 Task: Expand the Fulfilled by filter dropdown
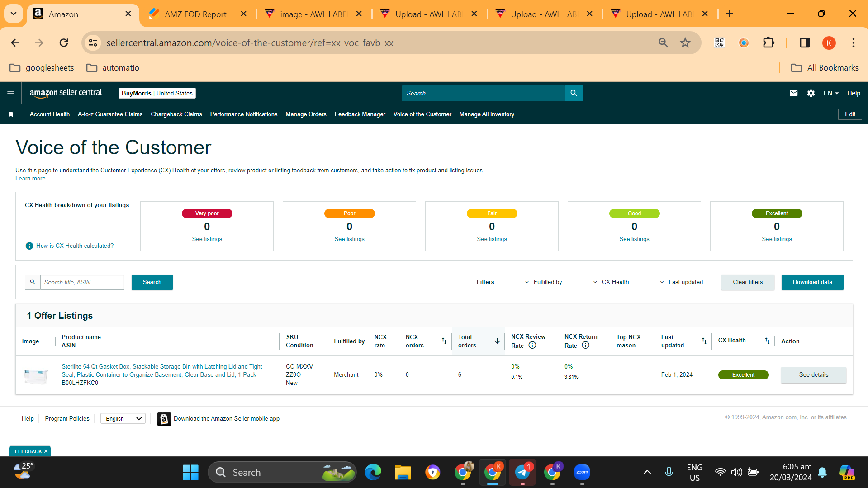(x=543, y=282)
